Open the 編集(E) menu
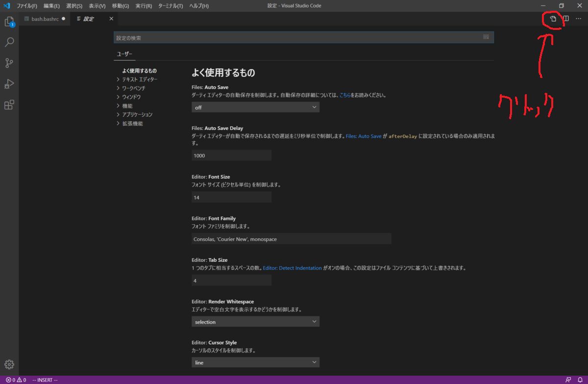The width and height of the screenshot is (588, 384). (x=51, y=6)
